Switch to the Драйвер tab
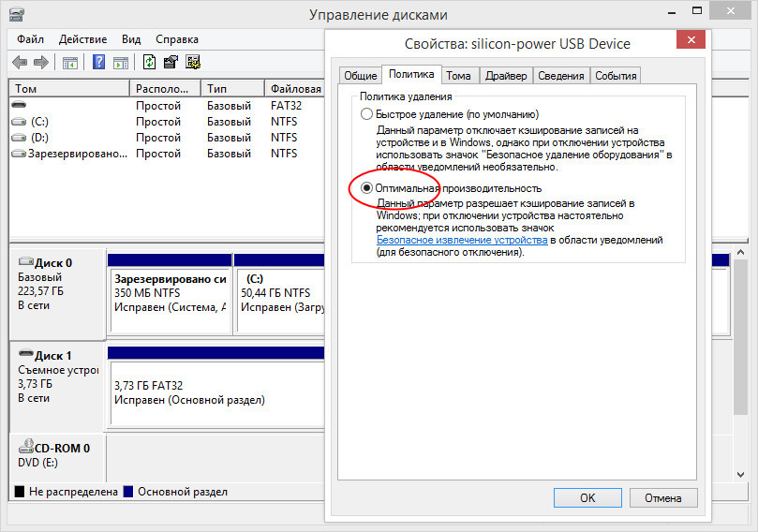The image size is (758, 532). pos(506,76)
